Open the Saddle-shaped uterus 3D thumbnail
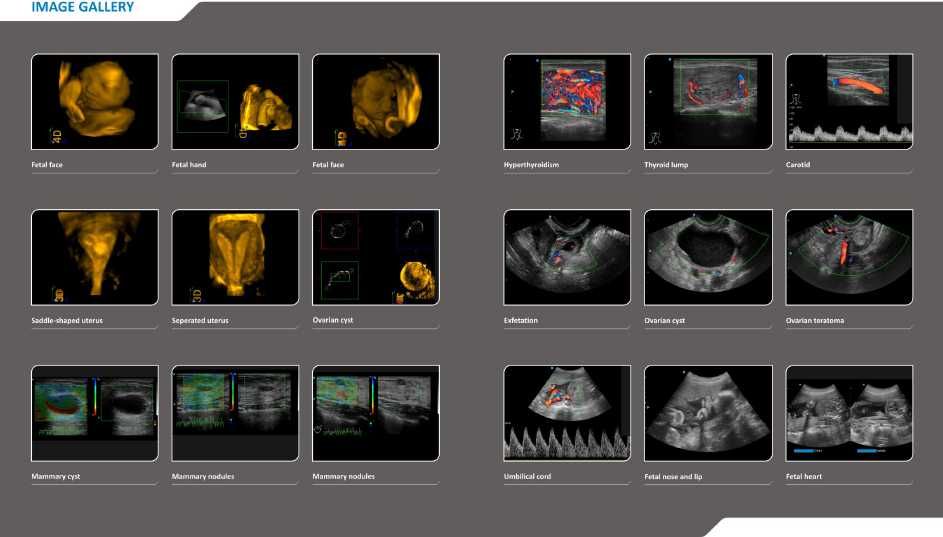Image resolution: width=943 pixels, height=537 pixels. pos(95,257)
